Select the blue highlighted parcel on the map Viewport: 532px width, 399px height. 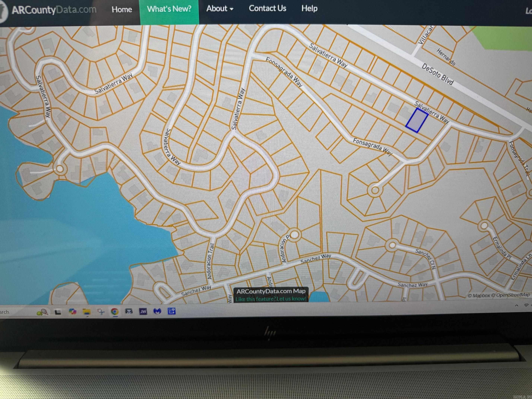[x=417, y=120]
